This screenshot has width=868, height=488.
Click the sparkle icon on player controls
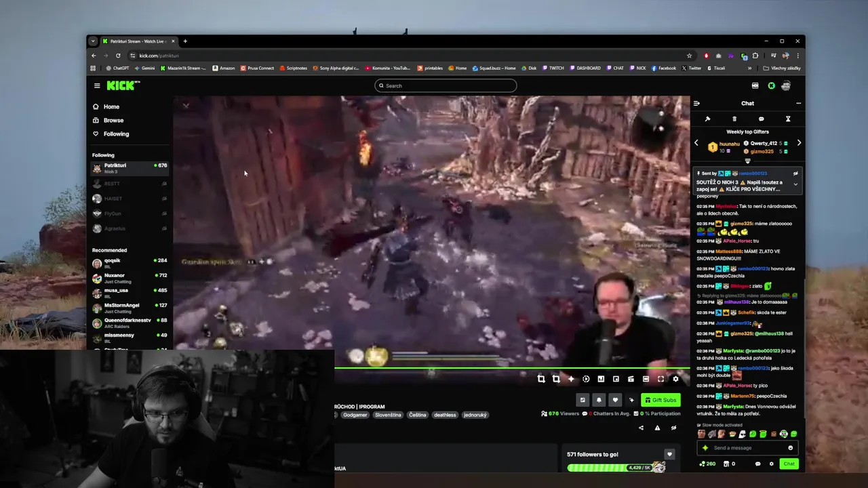[x=571, y=379]
